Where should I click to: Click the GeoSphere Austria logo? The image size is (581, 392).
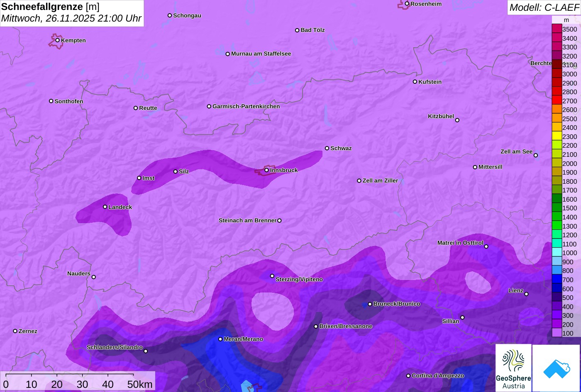point(513,368)
